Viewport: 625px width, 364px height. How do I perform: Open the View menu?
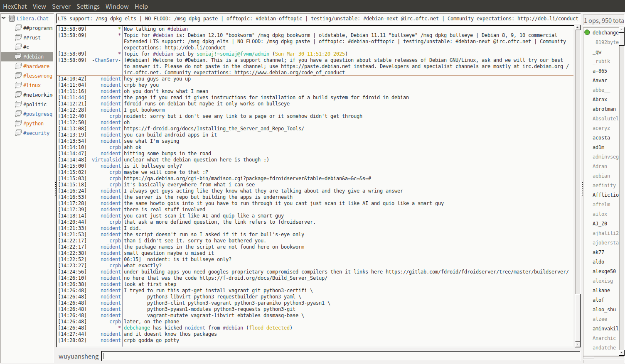[x=39, y=6]
